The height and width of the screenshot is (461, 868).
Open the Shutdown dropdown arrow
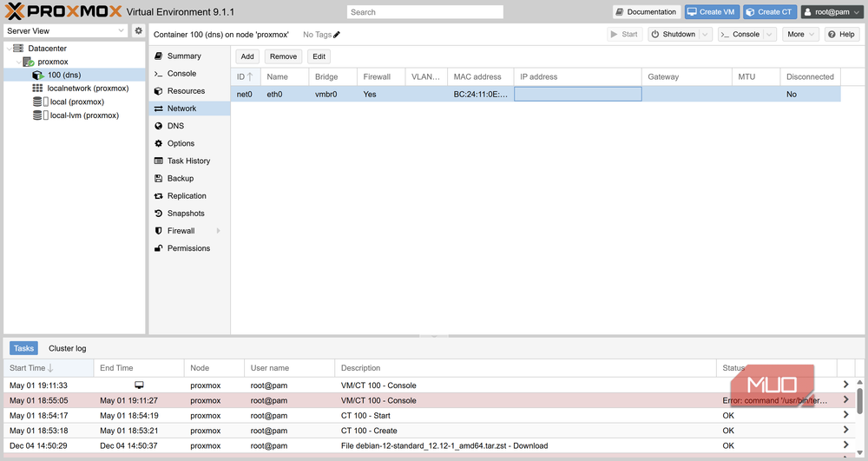[705, 35]
